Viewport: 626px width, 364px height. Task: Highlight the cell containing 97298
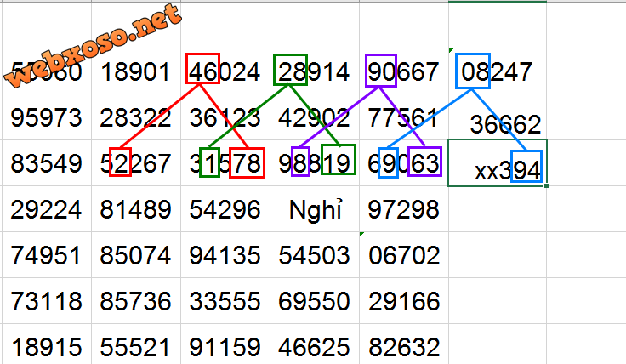(x=404, y=208)
